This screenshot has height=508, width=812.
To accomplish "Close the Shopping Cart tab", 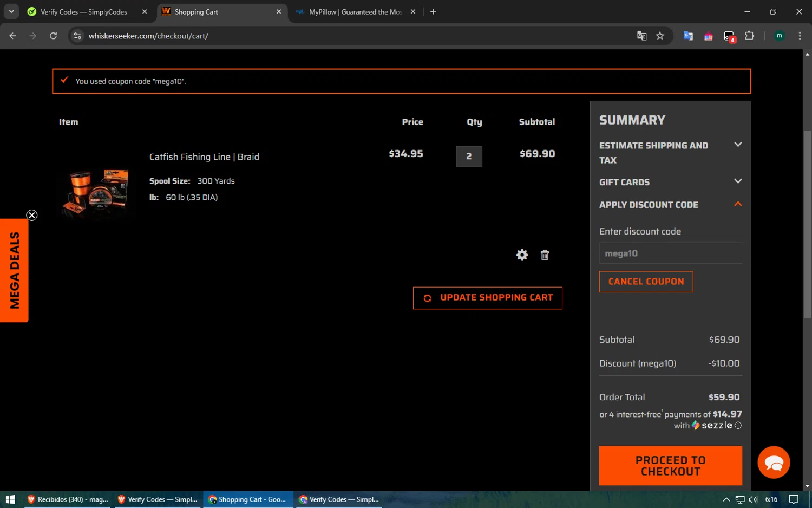I will tap(279, 12).
